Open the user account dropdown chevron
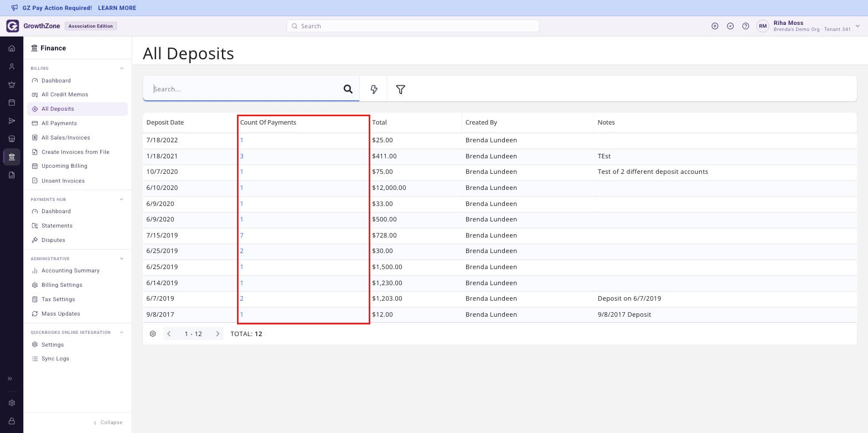 857,26
